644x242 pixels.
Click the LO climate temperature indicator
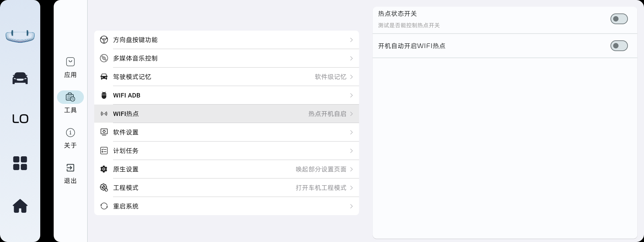20,119
